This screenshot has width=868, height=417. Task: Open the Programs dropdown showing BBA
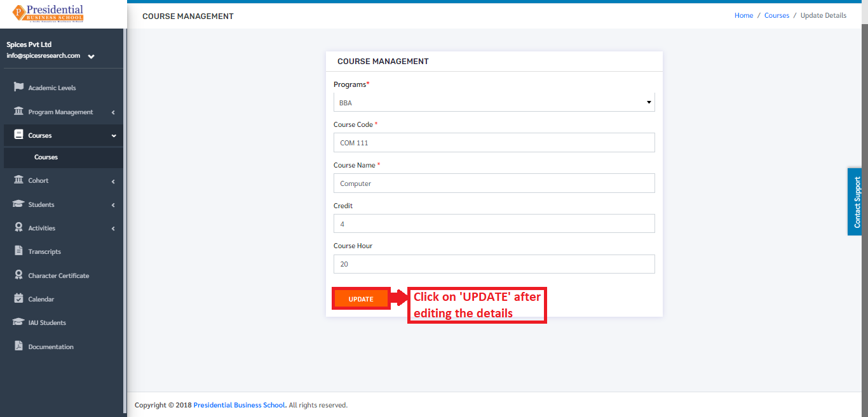494,102
